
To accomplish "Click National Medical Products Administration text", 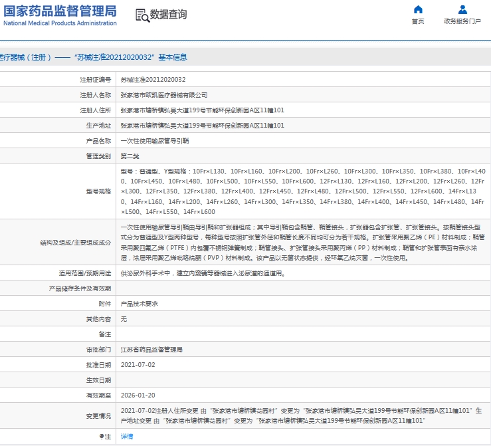I will tap(60, 23).
